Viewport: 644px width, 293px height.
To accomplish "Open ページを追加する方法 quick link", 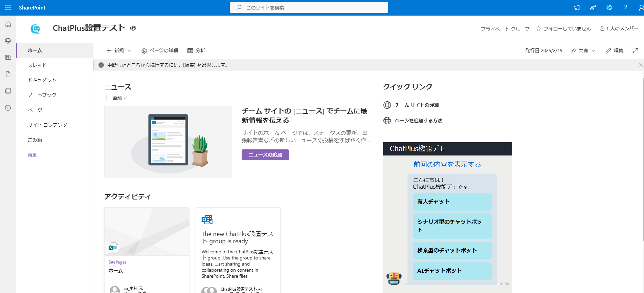I will click(418, 121).
